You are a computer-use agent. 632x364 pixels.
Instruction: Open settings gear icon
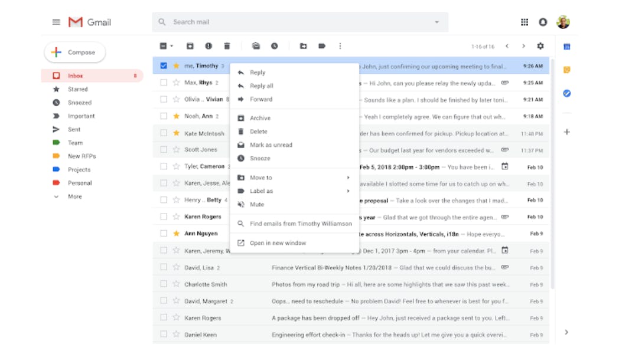click(x=540, y=46)
